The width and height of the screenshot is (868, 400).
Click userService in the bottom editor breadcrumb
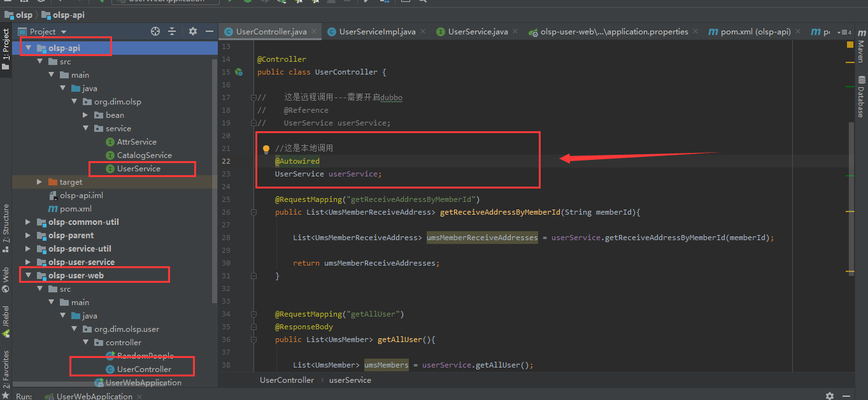tap(350, 380)
